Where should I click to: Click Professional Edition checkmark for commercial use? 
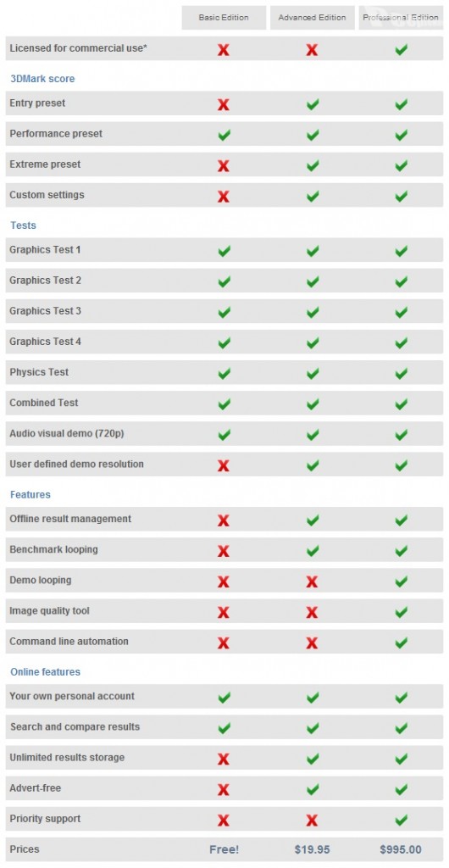click(402, 50)
